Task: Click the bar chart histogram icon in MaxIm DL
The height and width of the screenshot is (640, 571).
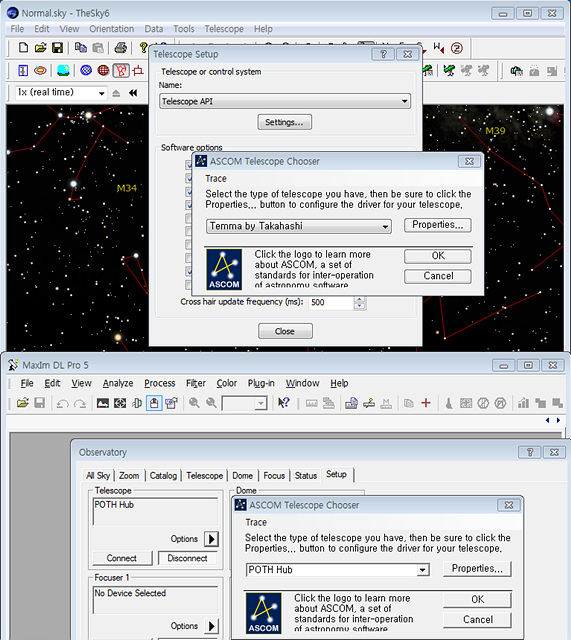Action: [523, 403]
